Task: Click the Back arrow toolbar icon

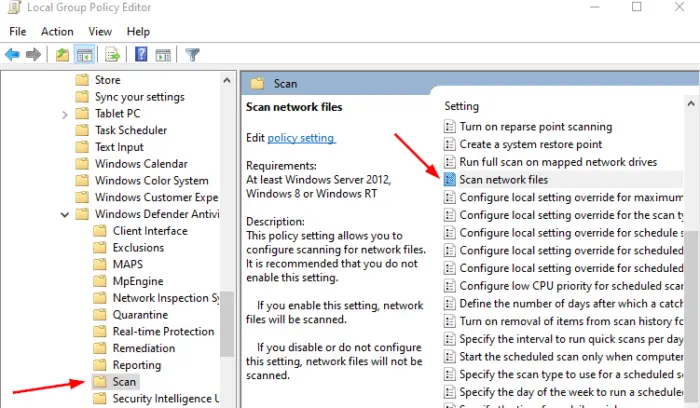Action: click(13, 54)
